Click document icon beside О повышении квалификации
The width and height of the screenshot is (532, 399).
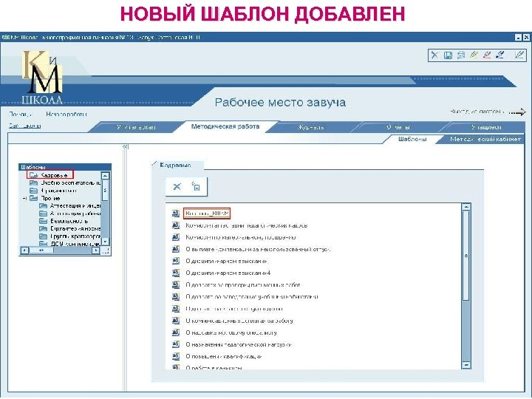pos(175,356)
